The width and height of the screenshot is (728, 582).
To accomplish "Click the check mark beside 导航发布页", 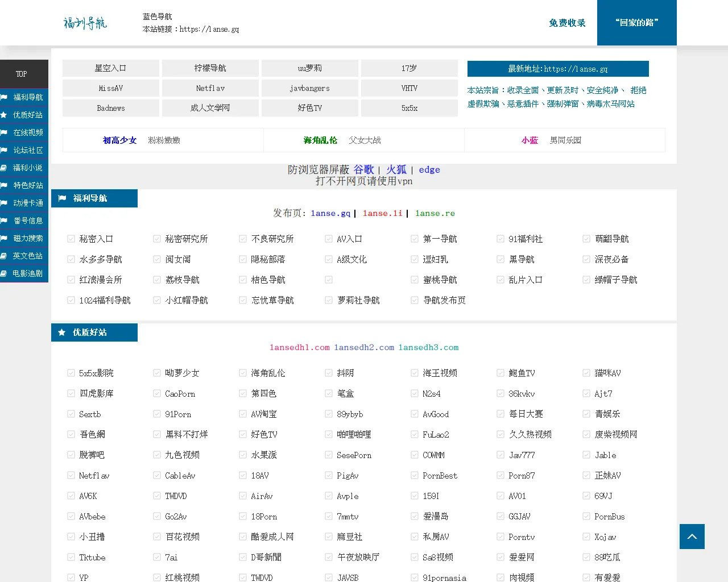I will pos(415,300).
